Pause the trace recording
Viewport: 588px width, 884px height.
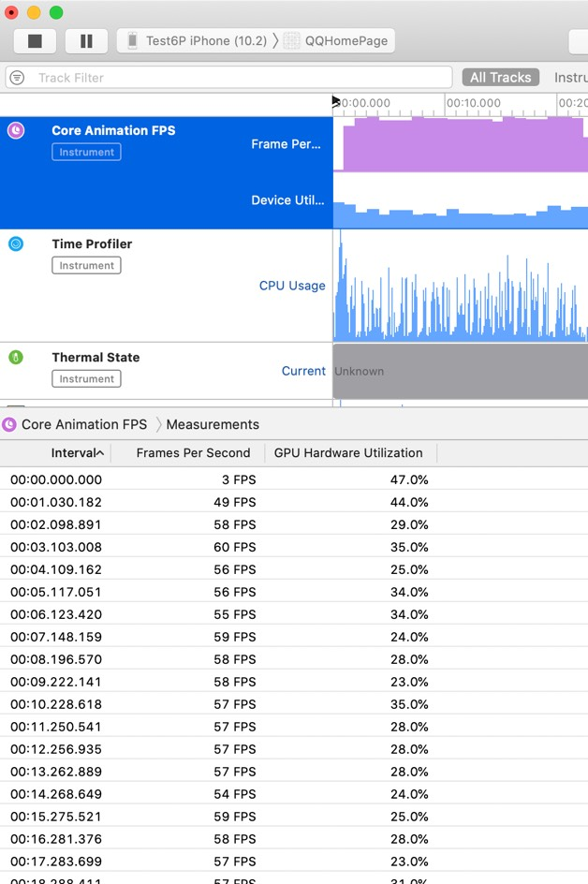pos(86,41)
